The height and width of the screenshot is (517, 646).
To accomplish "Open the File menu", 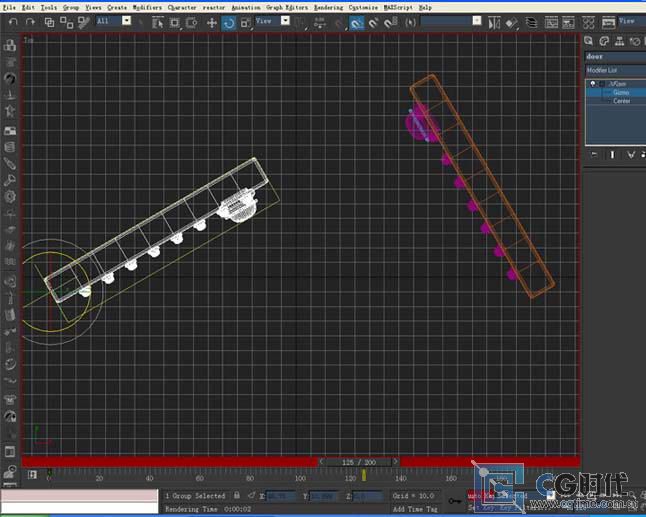I will tap(9, 7).
